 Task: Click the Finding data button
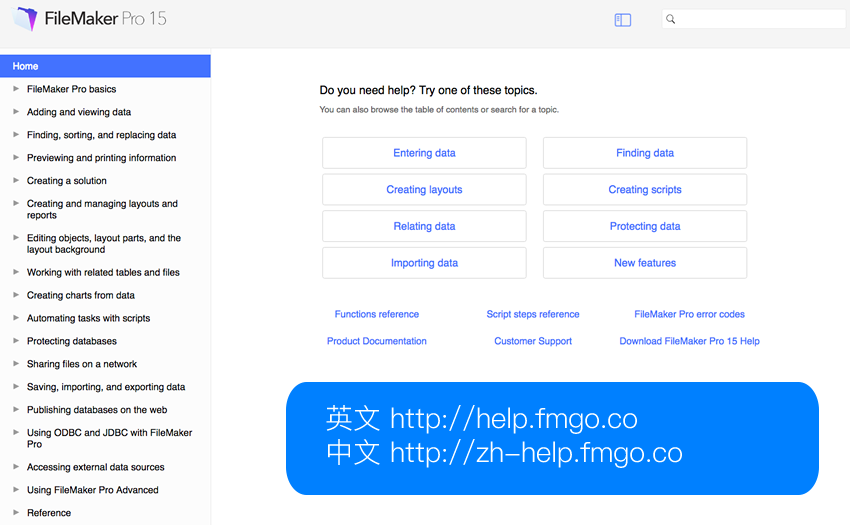(x=645, y=153)
